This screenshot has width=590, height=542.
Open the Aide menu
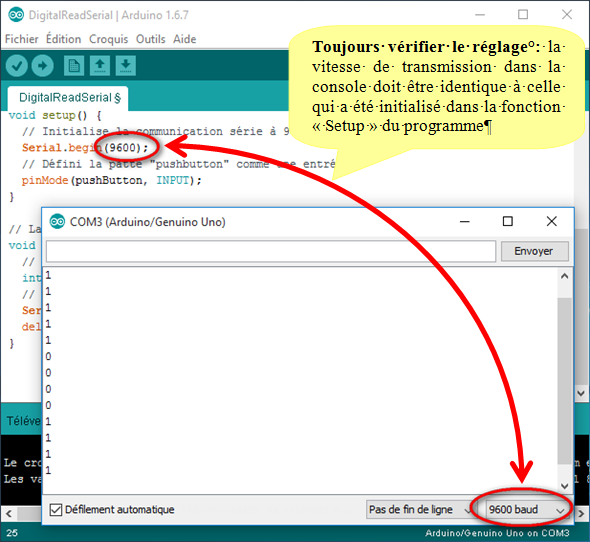click(x=184, y=39)
